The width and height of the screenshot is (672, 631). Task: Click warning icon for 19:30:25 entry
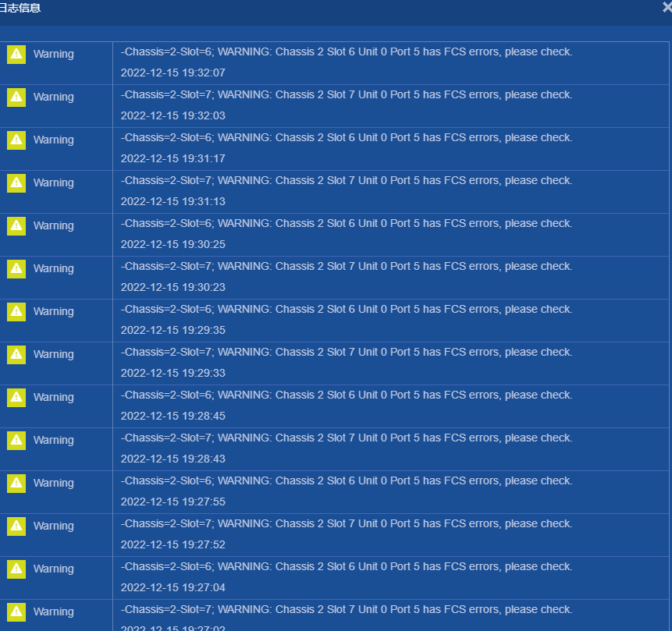pyautogui.click(x=16, y=225)
